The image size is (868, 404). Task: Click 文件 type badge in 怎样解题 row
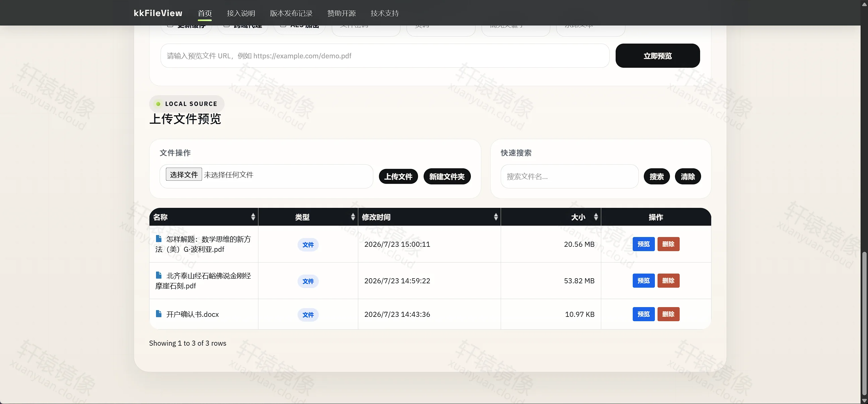pyautogui.click(x=308, y=244)
